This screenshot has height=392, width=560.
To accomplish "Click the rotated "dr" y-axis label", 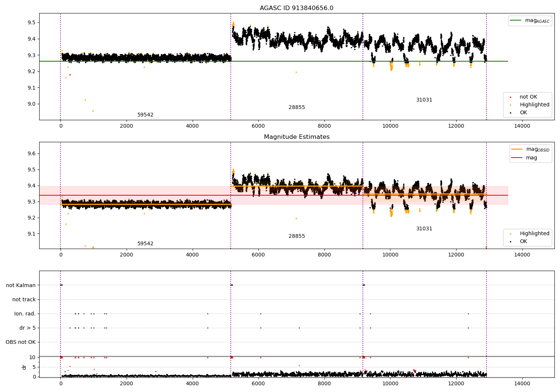I will click(x=24, y=367).
